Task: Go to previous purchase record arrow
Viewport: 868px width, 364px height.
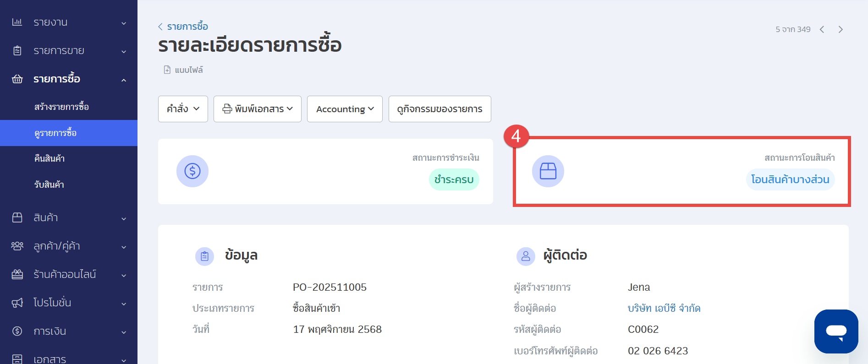Action: [x=822, y=30]
